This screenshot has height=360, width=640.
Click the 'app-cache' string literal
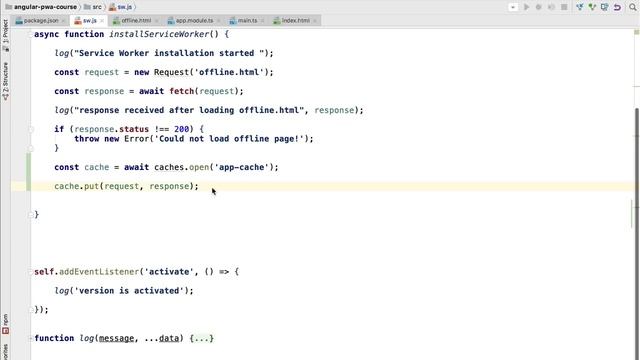pos(242,167)
